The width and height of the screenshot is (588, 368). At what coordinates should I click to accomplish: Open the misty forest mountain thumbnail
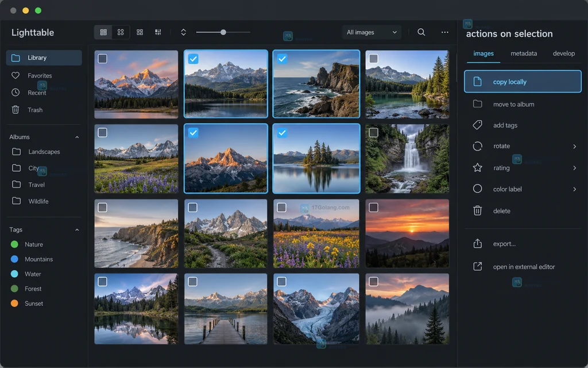[x=407, y=309]
